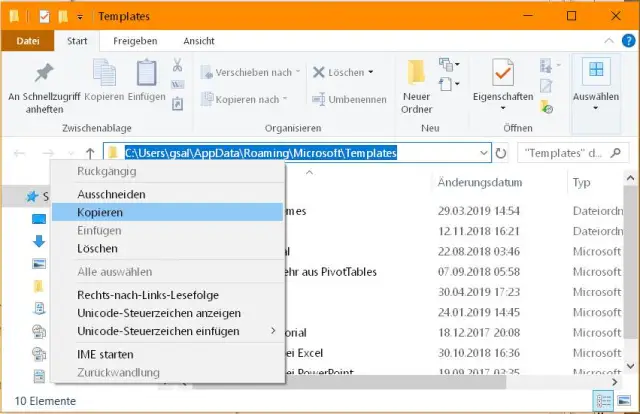
Task: Choose IME starten from context menu
Action: click(x=167, y=354)
